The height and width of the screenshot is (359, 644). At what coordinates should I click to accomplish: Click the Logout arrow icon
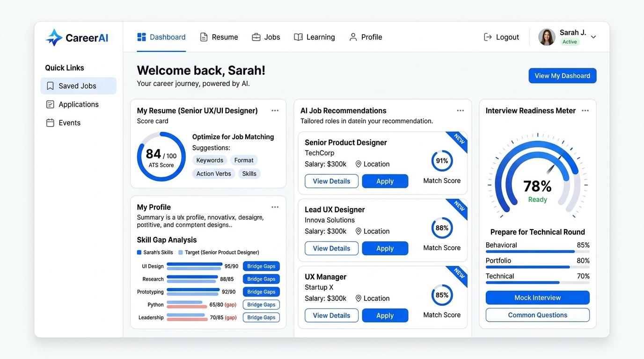(x=488, y=37)
